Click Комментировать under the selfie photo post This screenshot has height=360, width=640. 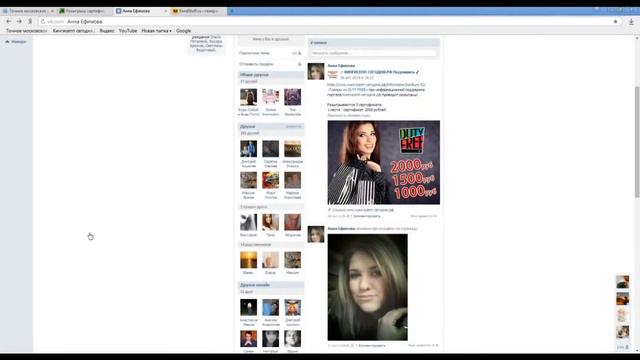[372, 345]
